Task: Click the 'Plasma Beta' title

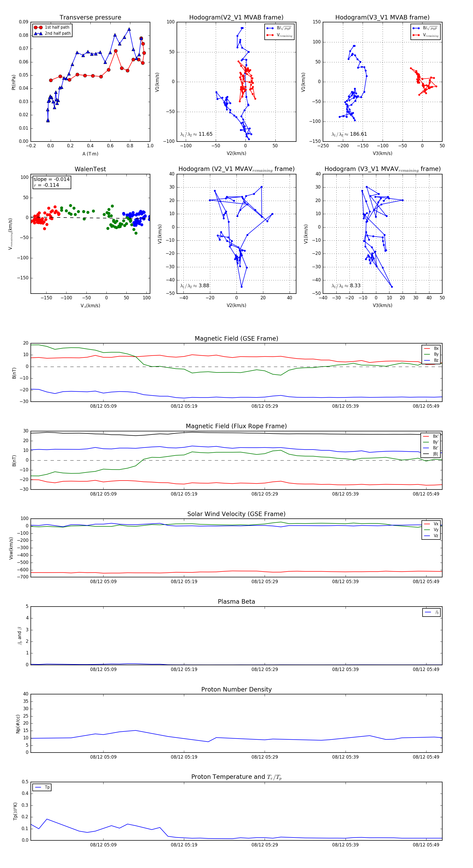Action: pyautogui.click(x=236, y=602)
